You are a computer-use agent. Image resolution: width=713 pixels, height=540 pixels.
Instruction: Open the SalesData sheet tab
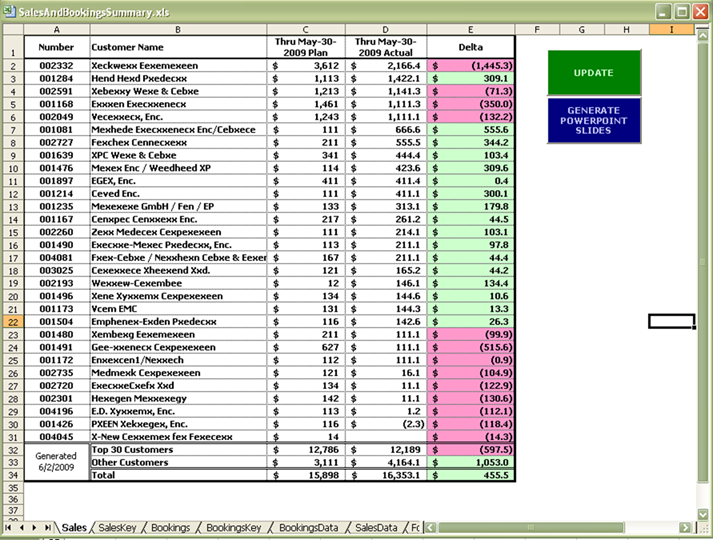(x=376, y=528)
